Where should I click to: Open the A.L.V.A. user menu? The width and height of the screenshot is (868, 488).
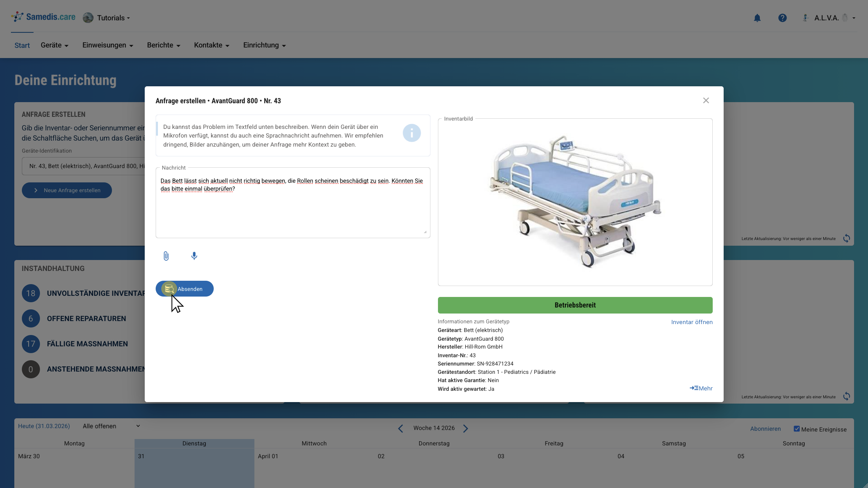(828, 18)
